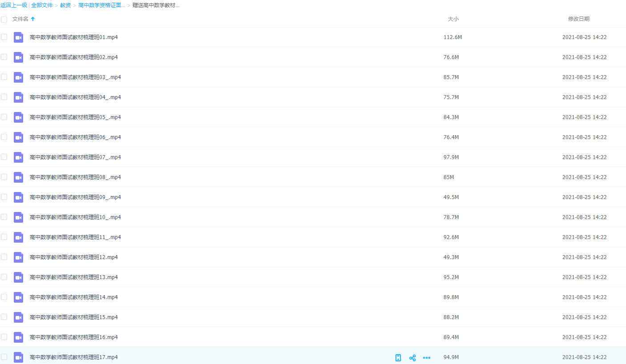Tick the checkbox for 梳理班14.mp4
This screenshot has height=364, width=626.
click(4, 297)
